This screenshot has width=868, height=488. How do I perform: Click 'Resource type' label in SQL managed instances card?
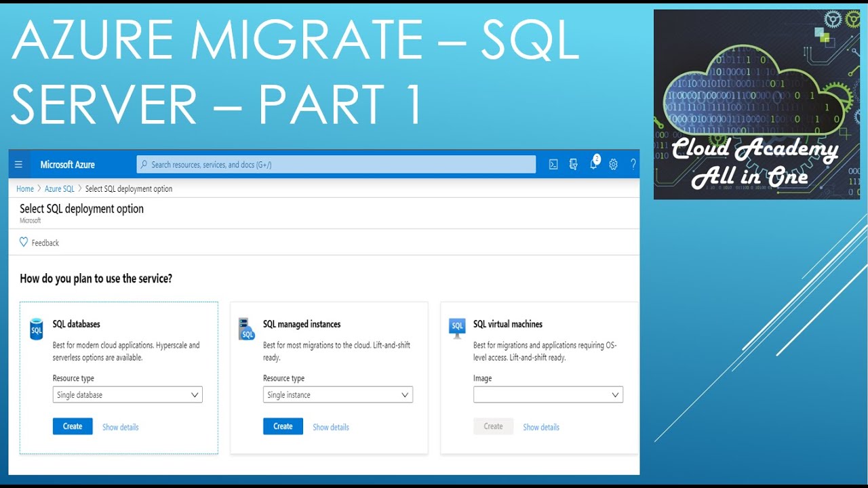283,378
